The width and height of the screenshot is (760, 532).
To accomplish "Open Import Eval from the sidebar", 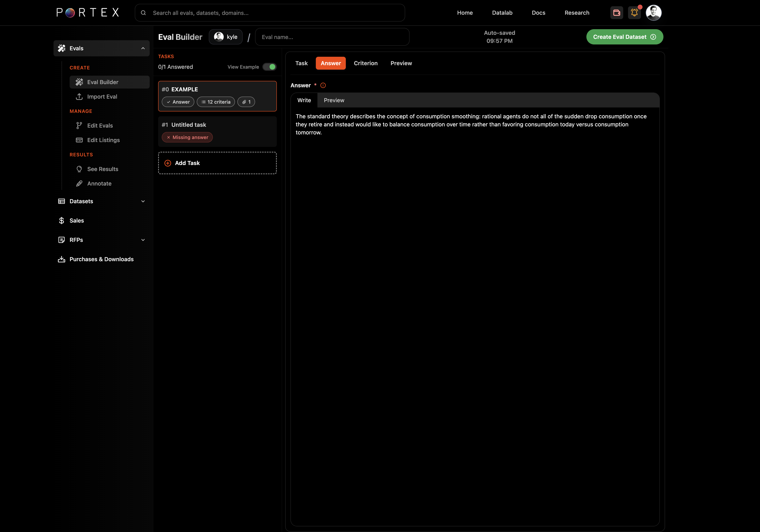I will [102, 97].
